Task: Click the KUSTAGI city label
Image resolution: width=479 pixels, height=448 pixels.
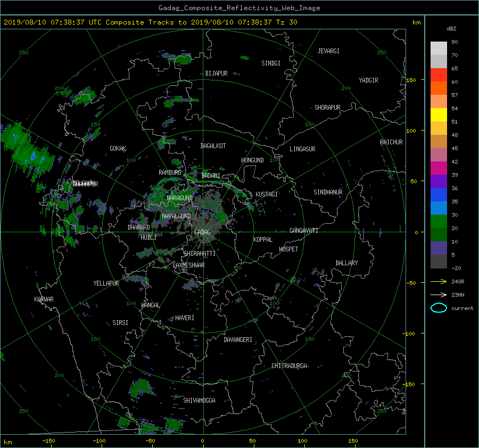Action: pyautogui.click(x=267, y=194)
